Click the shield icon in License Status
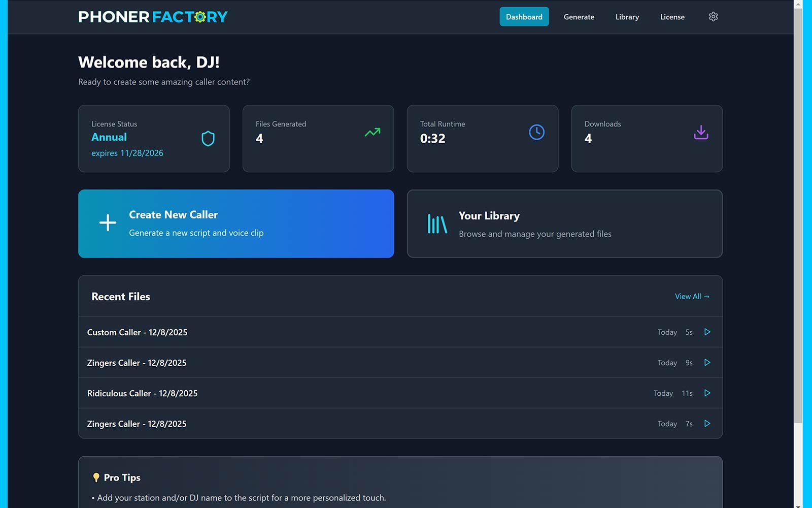The width and height of the screenshot is (812, 508). point(208,138)
